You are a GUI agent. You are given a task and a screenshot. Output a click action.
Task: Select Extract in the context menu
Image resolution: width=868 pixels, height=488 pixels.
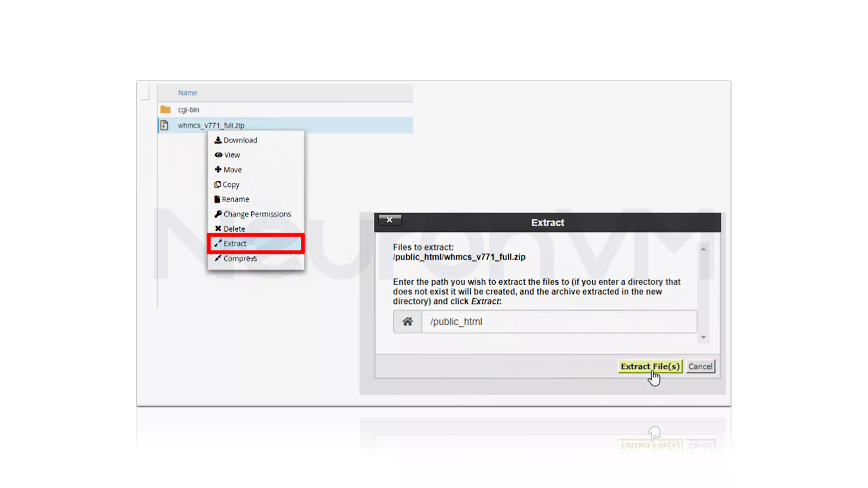(x=256, y=244)
